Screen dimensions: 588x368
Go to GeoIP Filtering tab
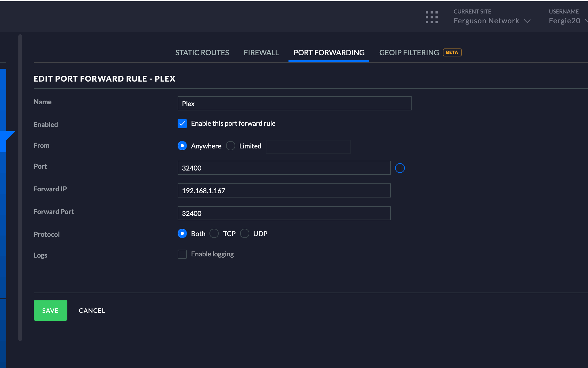pos(409,53)
